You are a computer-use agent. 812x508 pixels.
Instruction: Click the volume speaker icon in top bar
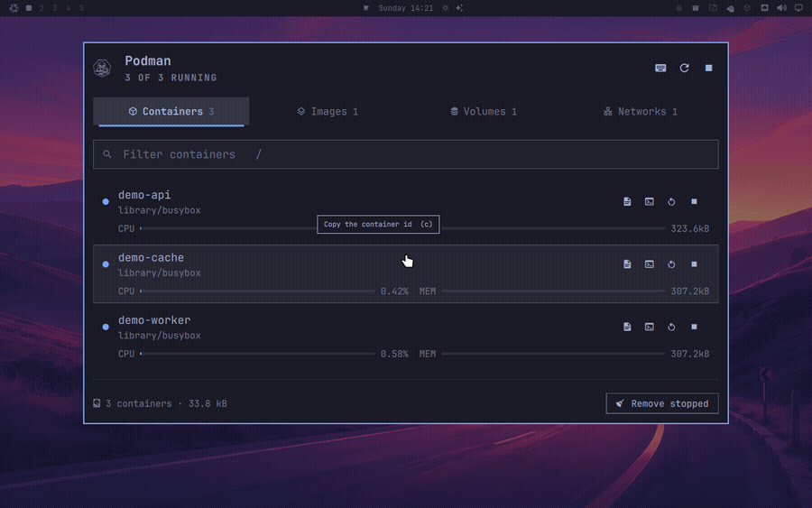tap(781, 8)
